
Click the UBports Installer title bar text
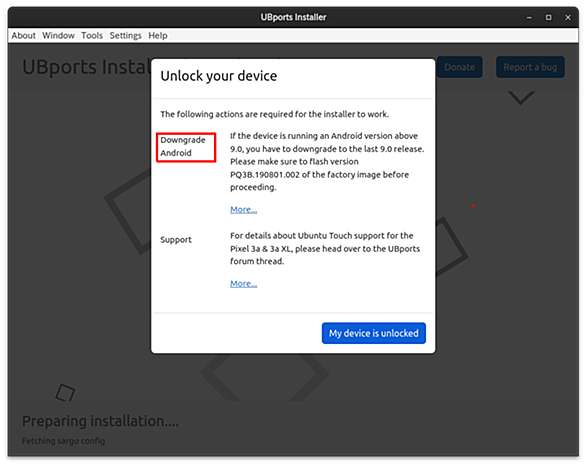click(x=293, y=17)
